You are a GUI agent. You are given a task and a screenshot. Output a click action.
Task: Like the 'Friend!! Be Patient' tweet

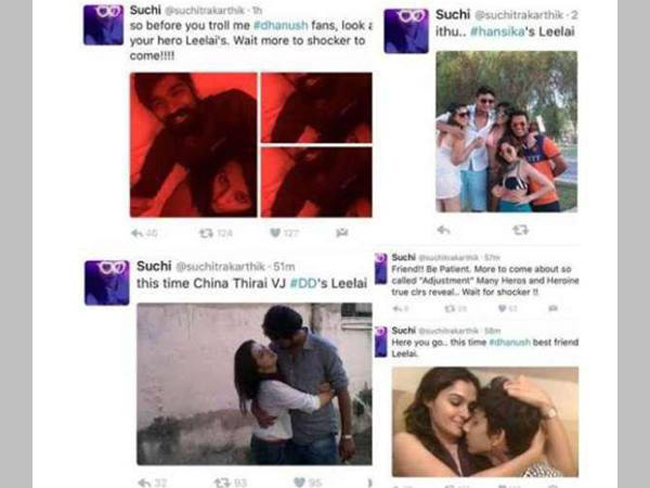click(502, 308)
